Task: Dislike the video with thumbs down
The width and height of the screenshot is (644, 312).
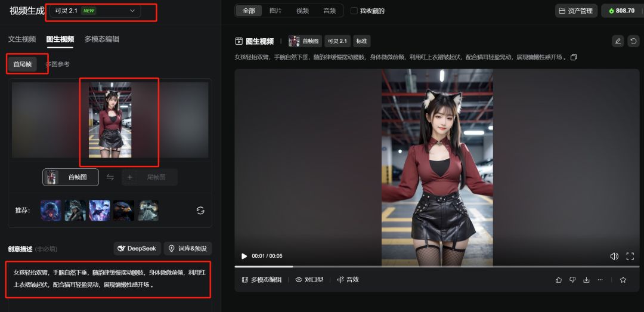Action: (572, 280)
